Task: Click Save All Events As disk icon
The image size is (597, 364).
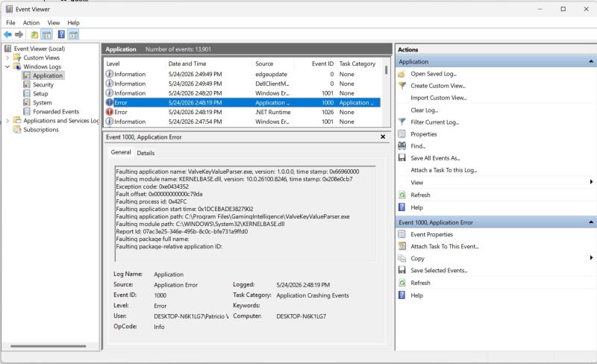Action: pos(401,157)
